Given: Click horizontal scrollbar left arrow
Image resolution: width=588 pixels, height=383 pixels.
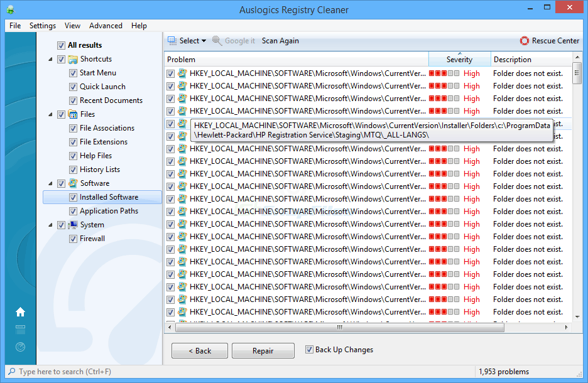Looking at the screenshot, I should click(x=170, y=327).
